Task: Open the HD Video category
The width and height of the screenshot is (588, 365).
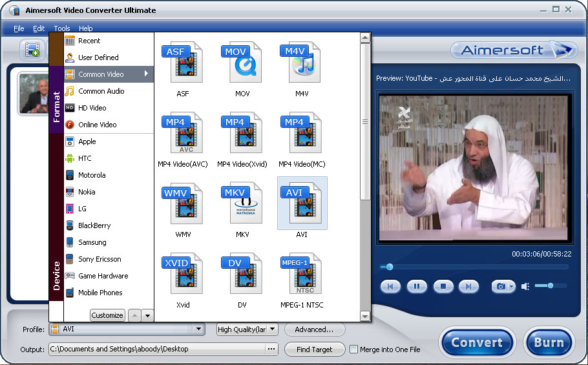Action: pyautogui.click(x=109, y=108)
